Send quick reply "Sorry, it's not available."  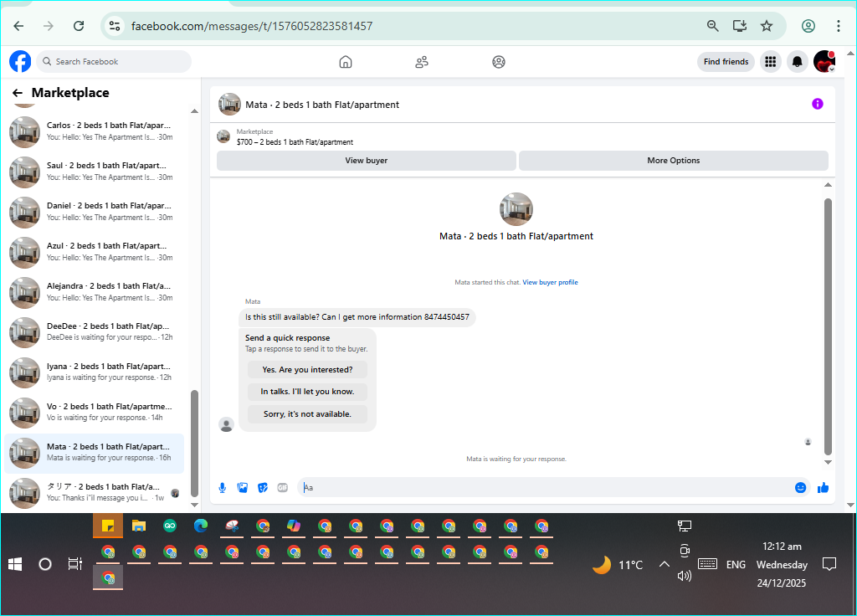pos(307,413)
